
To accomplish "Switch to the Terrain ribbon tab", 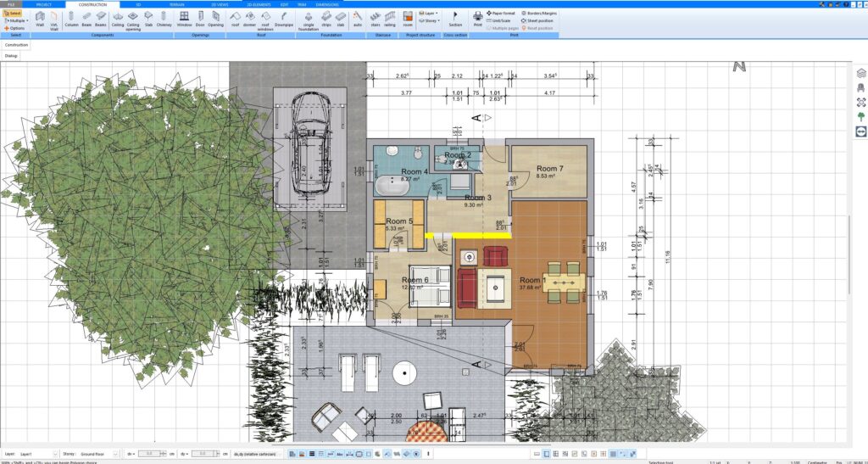I will pyautogui.click(x=176, y=4).
